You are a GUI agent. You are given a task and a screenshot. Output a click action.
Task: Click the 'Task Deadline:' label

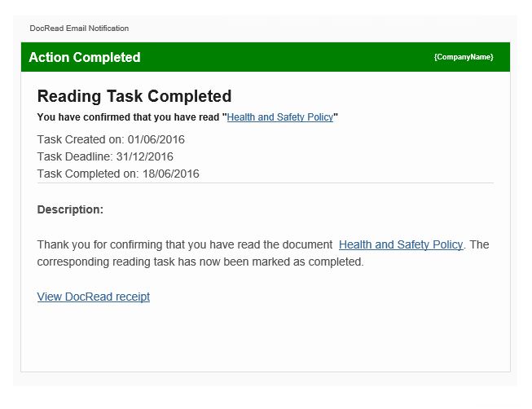(75, 156)
